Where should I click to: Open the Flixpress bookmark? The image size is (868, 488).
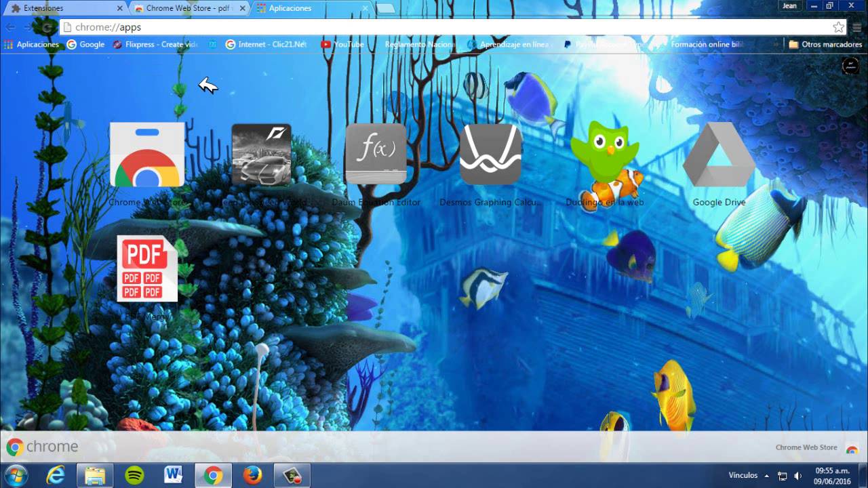155,44
